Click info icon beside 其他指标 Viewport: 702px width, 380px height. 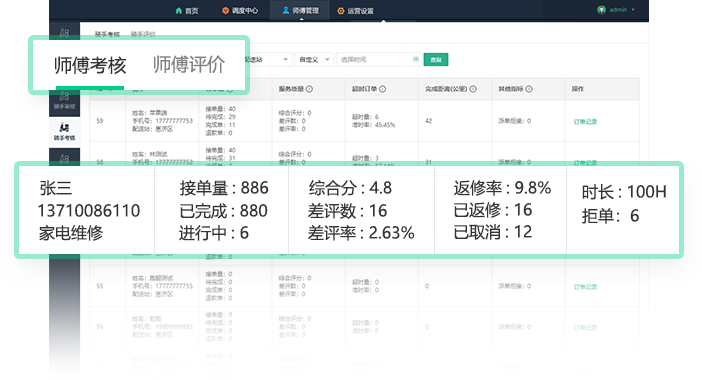[529, 89]
